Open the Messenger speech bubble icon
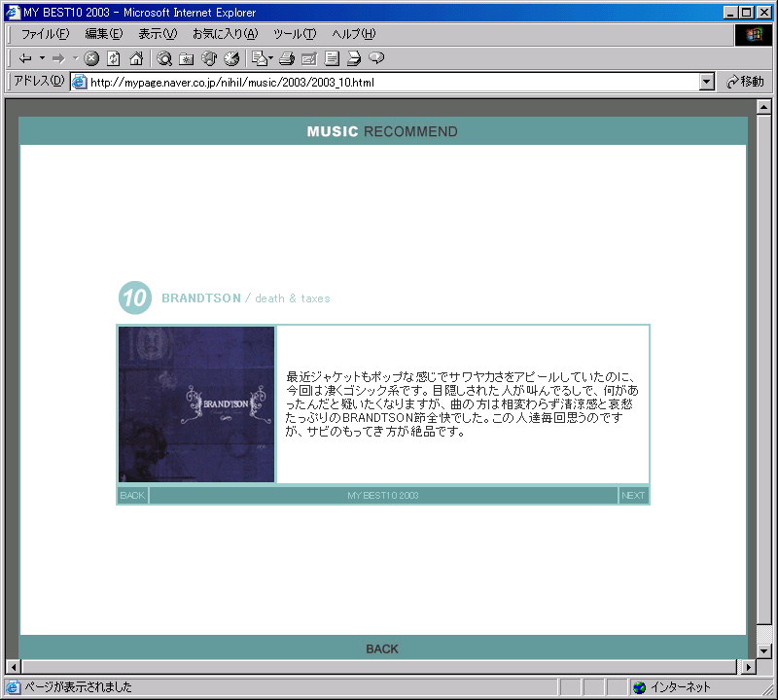 click(376, 58)
